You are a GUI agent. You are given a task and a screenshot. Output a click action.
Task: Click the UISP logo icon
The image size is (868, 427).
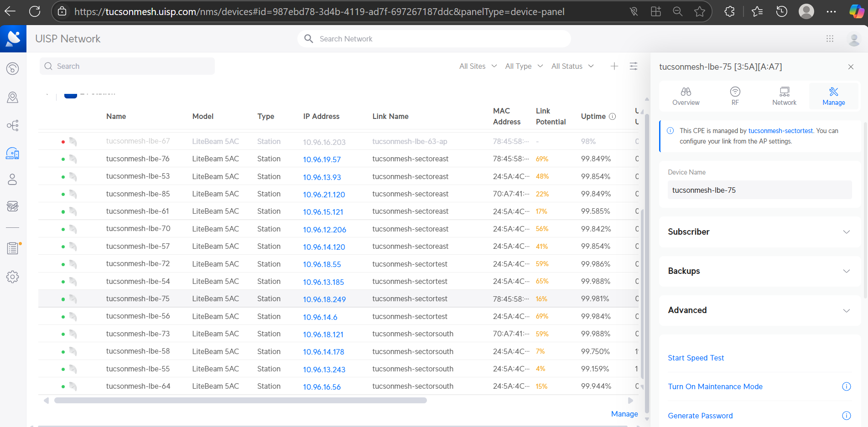click(13, 39)
